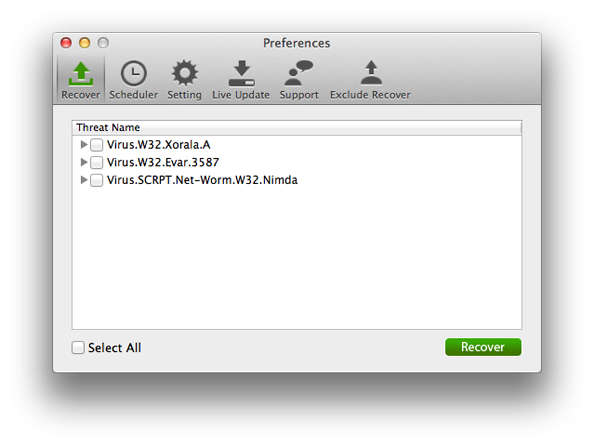The width and height of the screenshot is (594, 446).
Task: Open the Support person icon
Action: point(299,73)
